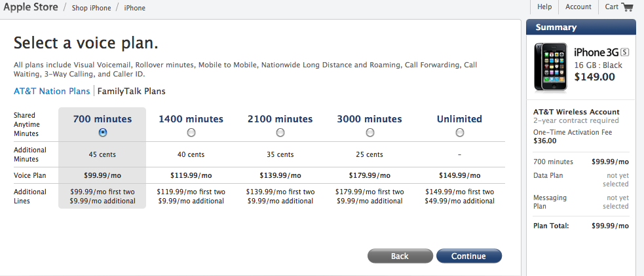Image resolution: width=644 pixels, height=276 pixels.
Task: Click the Summary panel header
Action: 580,27
